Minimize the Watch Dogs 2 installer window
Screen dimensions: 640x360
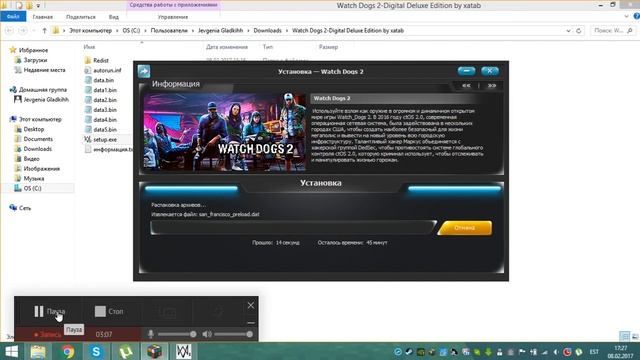[x=466, y=71]
